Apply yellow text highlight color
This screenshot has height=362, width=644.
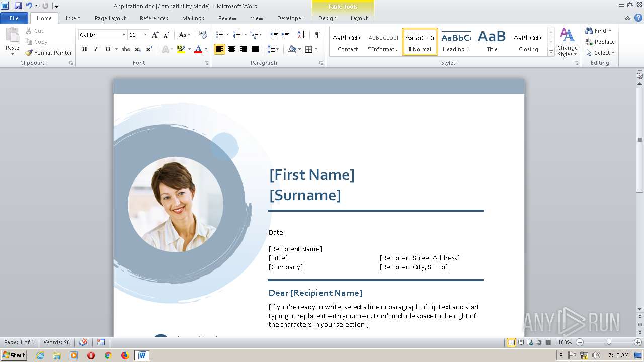click(x=181, y=49)
